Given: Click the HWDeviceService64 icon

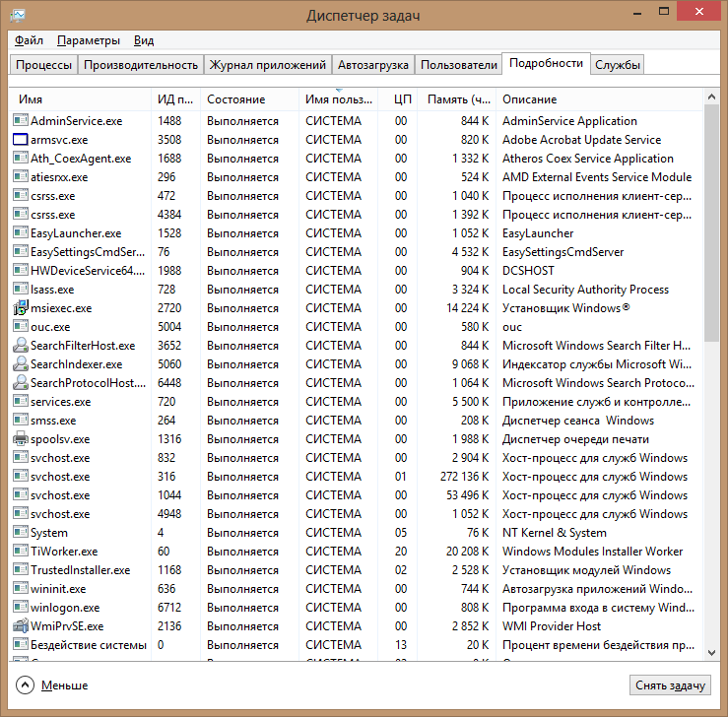Looking at the screenshot, I should 21,270.
